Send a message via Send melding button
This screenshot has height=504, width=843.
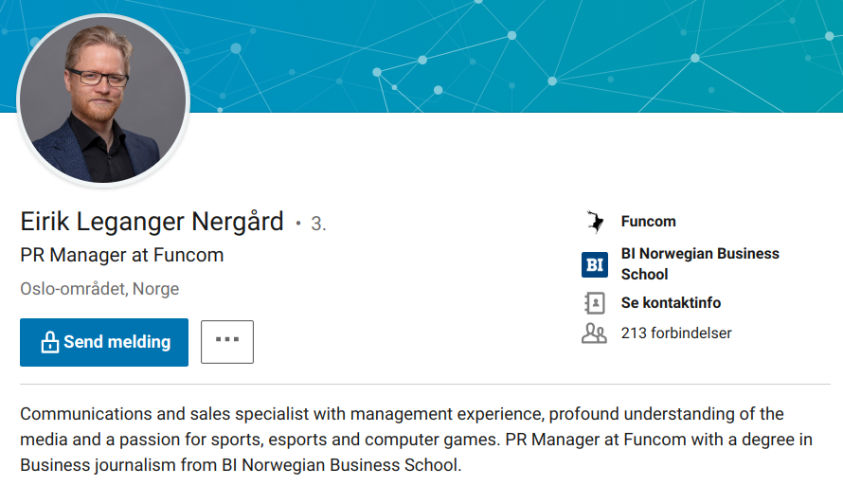[104, 342]
